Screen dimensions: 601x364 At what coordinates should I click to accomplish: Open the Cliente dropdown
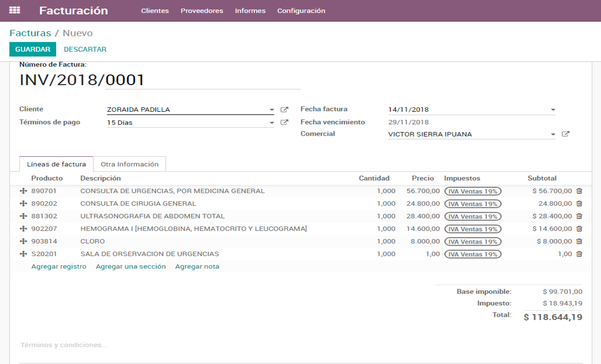[x=272, y=109]
